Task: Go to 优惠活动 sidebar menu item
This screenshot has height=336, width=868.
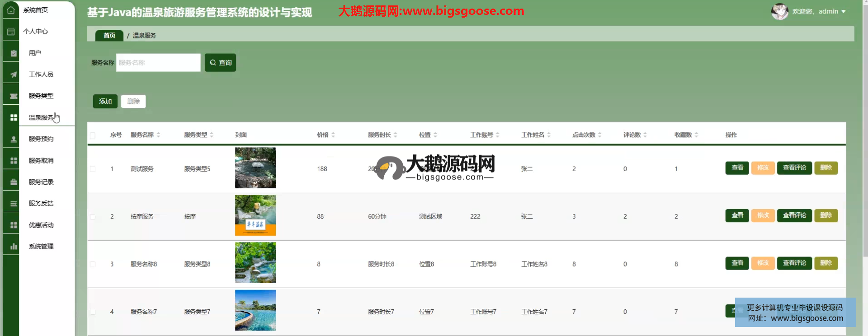Action: pos(41,225)
